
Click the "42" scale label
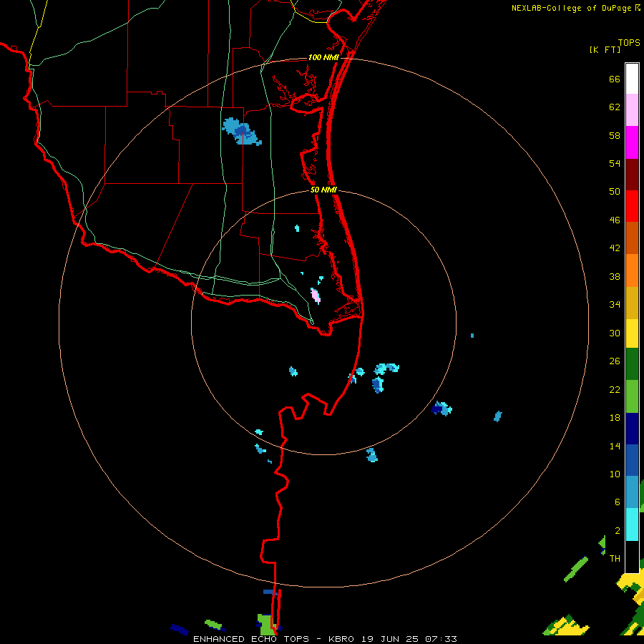pos(615,248)
